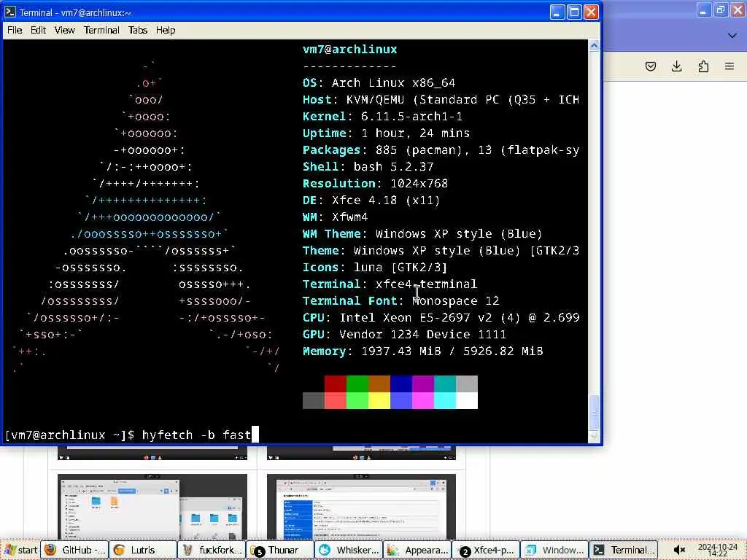Switch to the Whisker taskbar item

[349, 550]
